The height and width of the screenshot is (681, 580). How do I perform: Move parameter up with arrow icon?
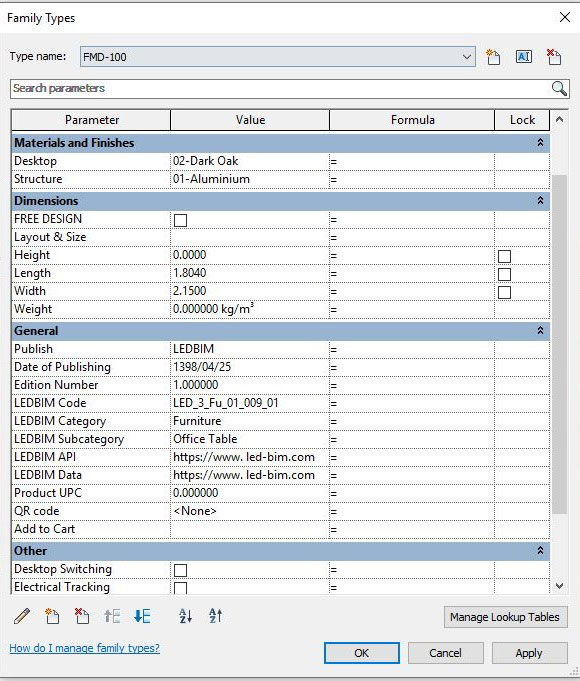[x=112, y=616]
